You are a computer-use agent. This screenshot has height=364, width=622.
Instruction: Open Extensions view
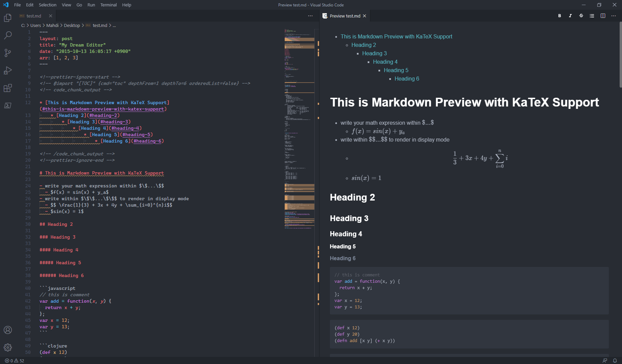pos(7,88)
